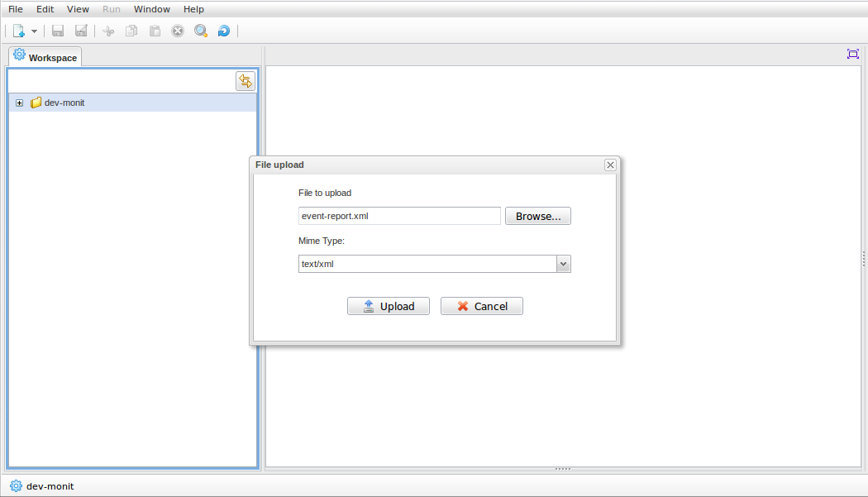This screenshot has width=868, height=497.
Task: Click the Delete circle-X toolbar icon
Action: coord(178,31)
